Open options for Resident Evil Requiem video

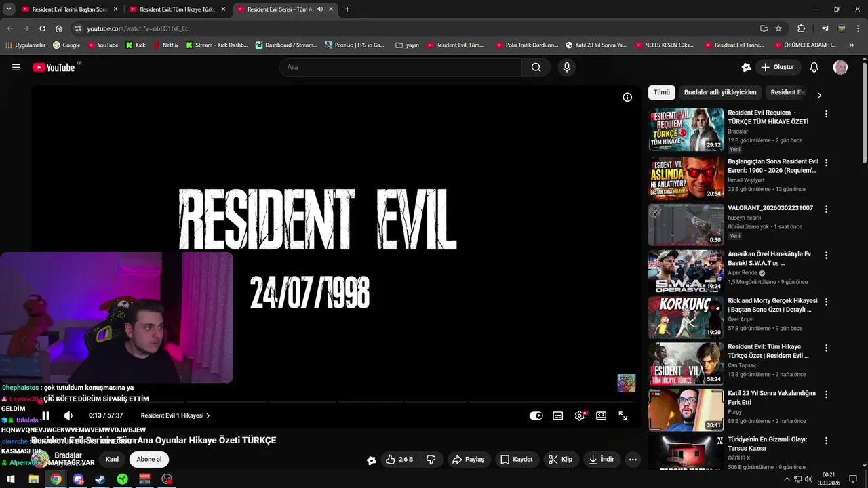point(826,114)
